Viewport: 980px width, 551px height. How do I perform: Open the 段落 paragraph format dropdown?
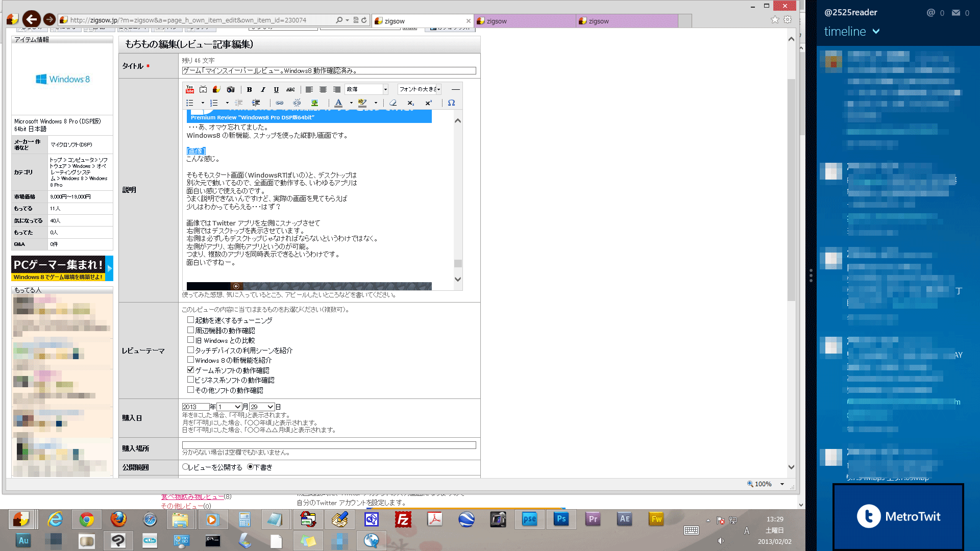click(366, 89)
